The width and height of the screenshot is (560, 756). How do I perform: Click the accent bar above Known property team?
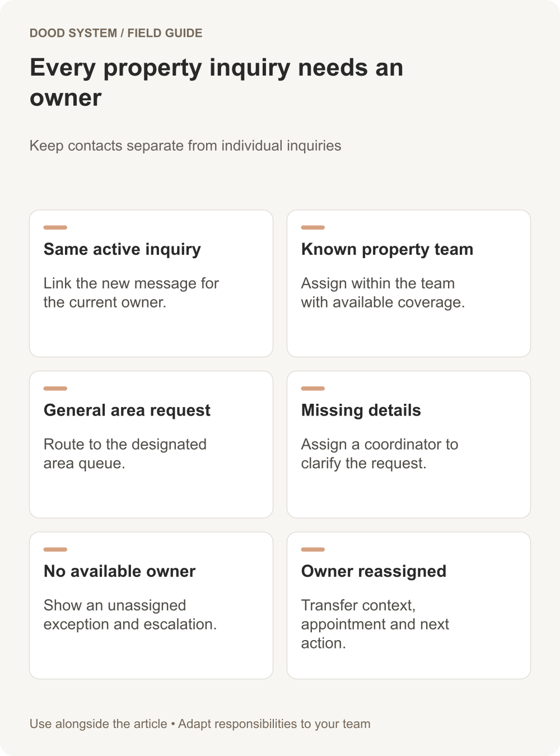click(313, 227)
